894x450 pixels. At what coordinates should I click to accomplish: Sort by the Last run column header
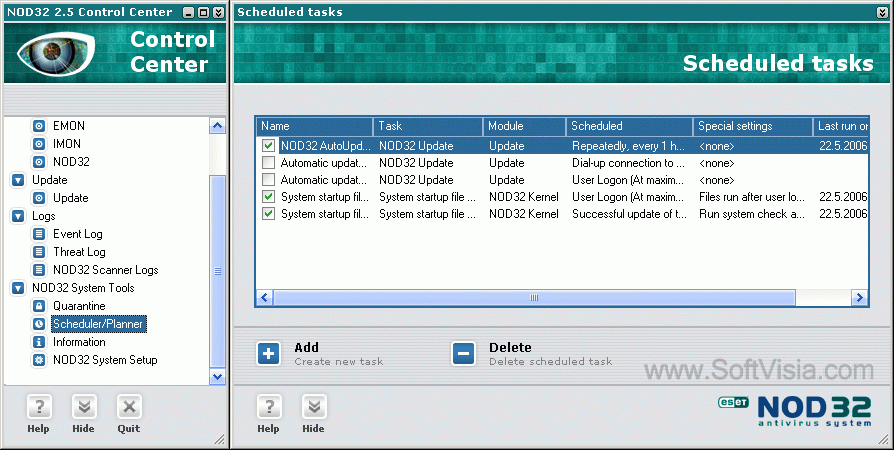coord(841,126)
